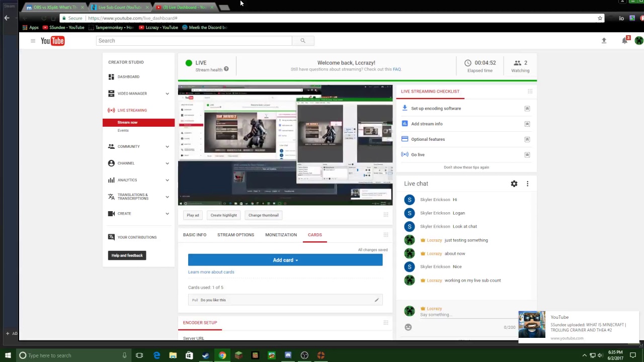
Task: Expand 'Optional features' checklist item
Action: (527, 139)
